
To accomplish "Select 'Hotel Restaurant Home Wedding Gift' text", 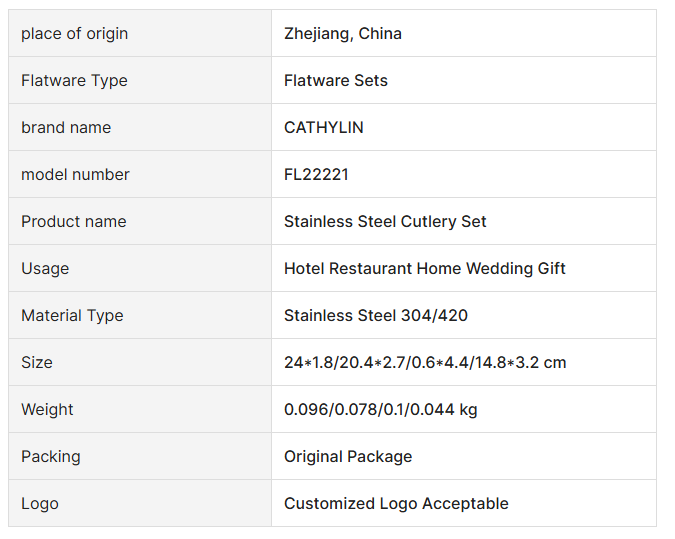I will pos(425,269).
